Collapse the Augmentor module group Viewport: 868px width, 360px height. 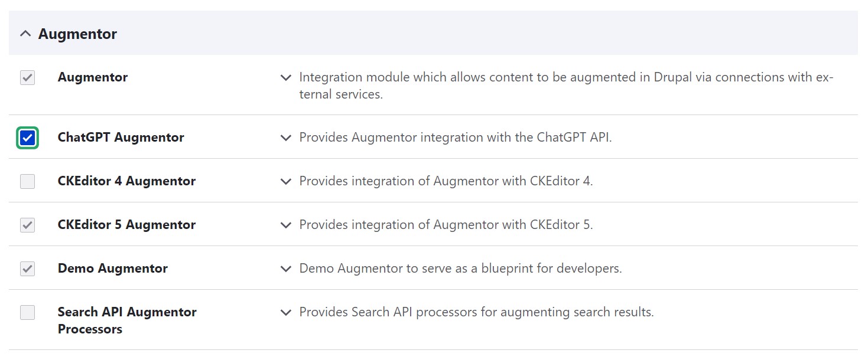coord(25,34)
